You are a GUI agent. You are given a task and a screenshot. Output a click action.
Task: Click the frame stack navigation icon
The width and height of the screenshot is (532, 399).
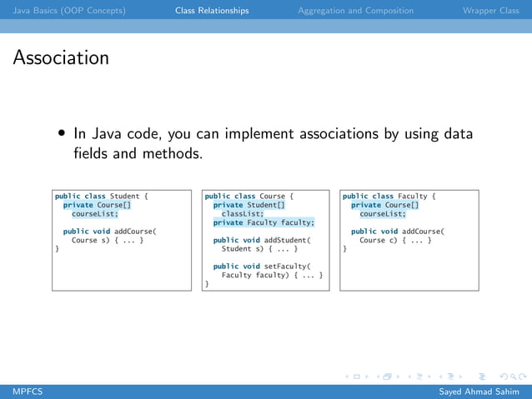[388, 377]
